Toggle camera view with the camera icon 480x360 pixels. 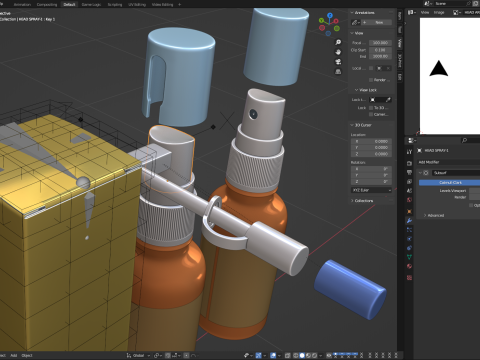pyautogui.click(x=338, y=62)
